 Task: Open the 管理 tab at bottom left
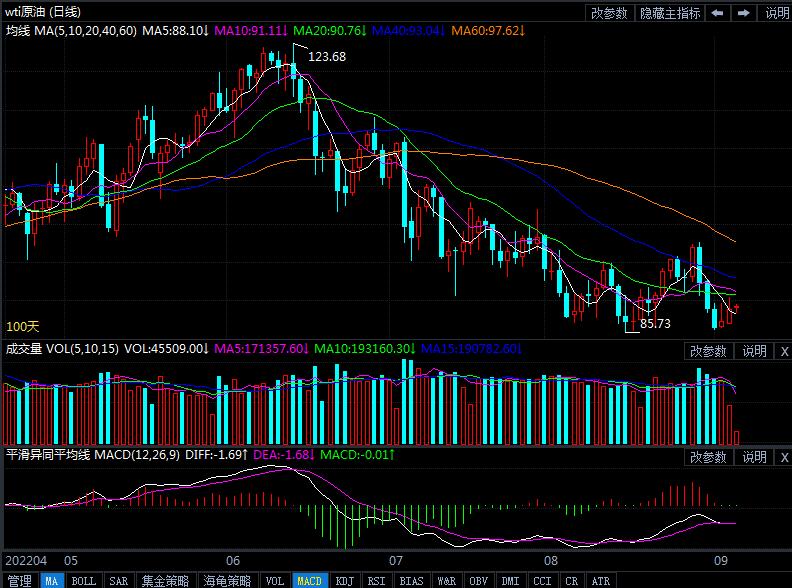[19, 580]
